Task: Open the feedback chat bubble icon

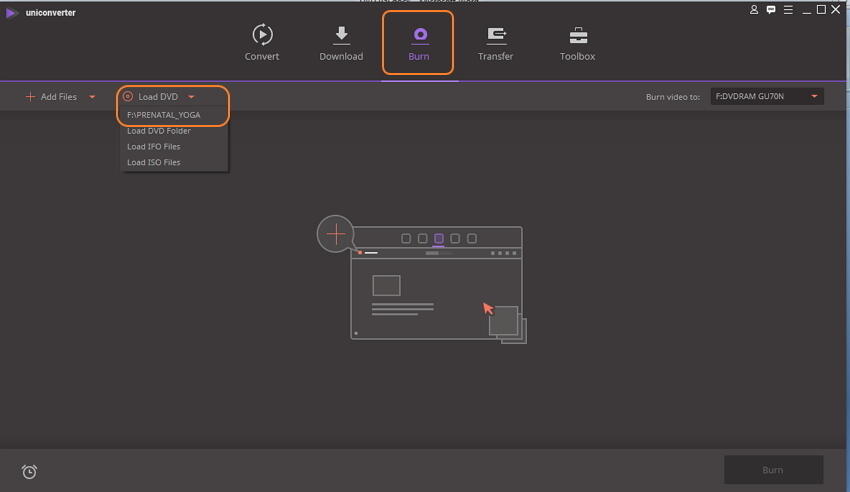Action: pos(769,10)
